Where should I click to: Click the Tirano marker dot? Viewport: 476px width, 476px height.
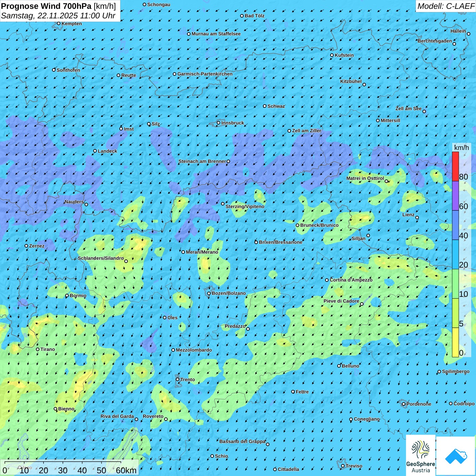[38, 349]
